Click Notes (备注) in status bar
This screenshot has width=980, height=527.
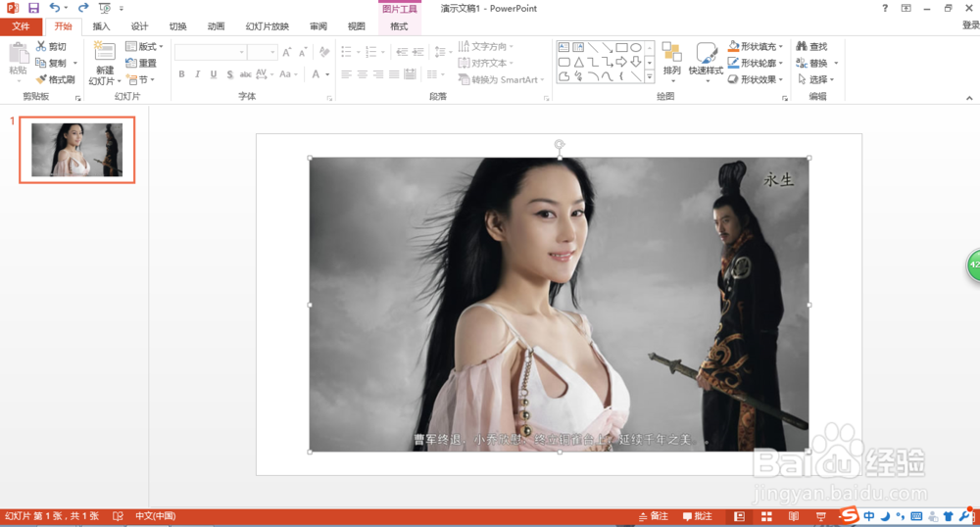[x=653, y=516]
